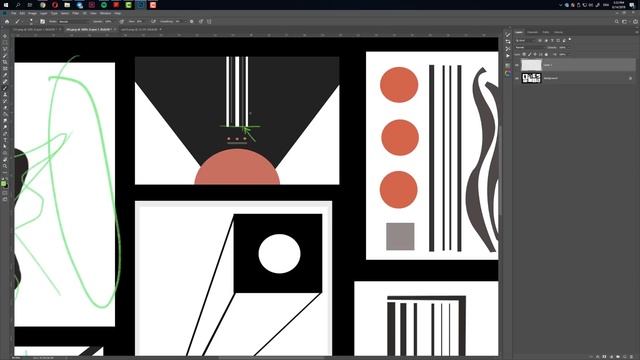Open the Filter menu
The height and width of the screenshot is (360, 640).
[76, 13]
